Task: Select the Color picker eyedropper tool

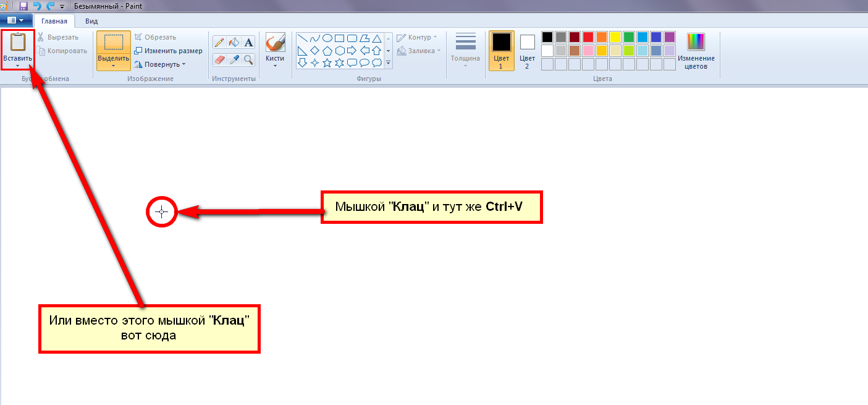Action: (x=234, y=59)
